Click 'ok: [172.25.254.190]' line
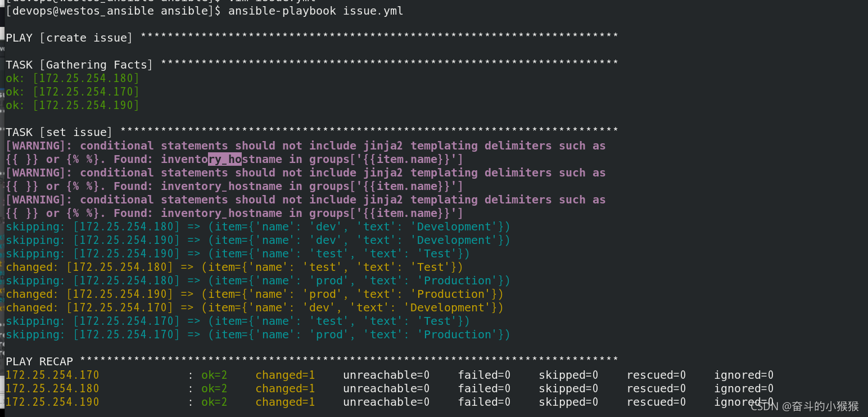868x417 pixels. pos(73,106)
